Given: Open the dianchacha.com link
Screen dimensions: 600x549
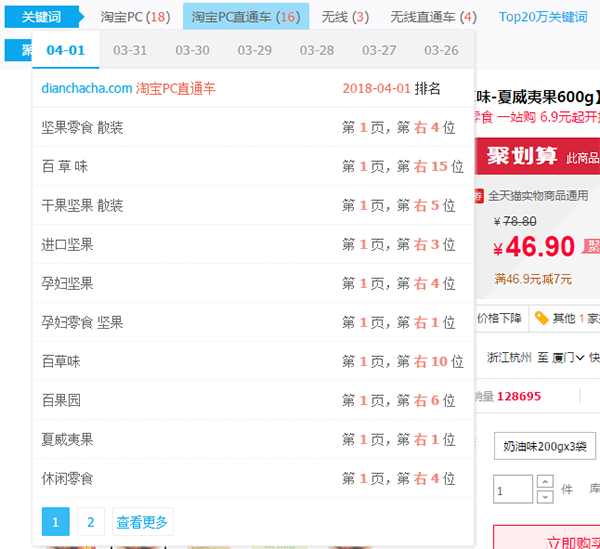Looking at the screenshot, I should 86,88.
